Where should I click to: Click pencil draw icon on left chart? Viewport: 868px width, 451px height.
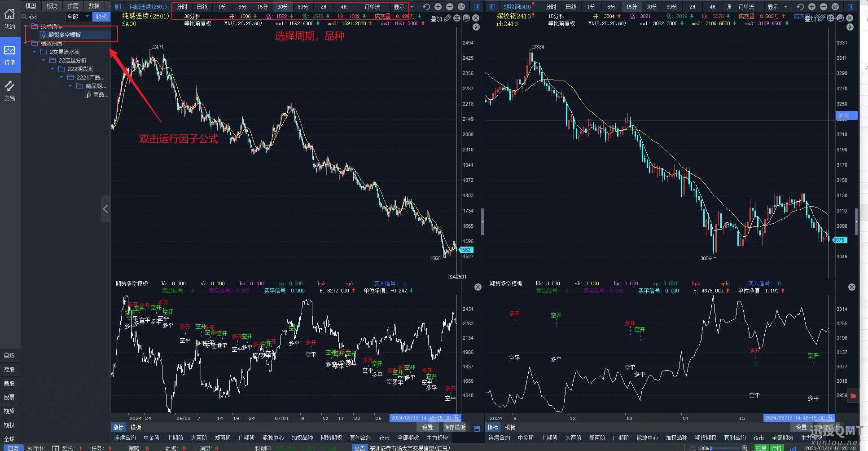(x=447, y=18)
